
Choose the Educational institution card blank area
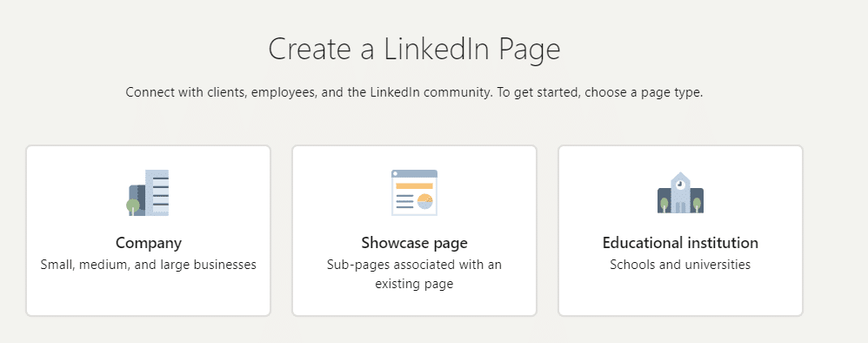(680, 297)
